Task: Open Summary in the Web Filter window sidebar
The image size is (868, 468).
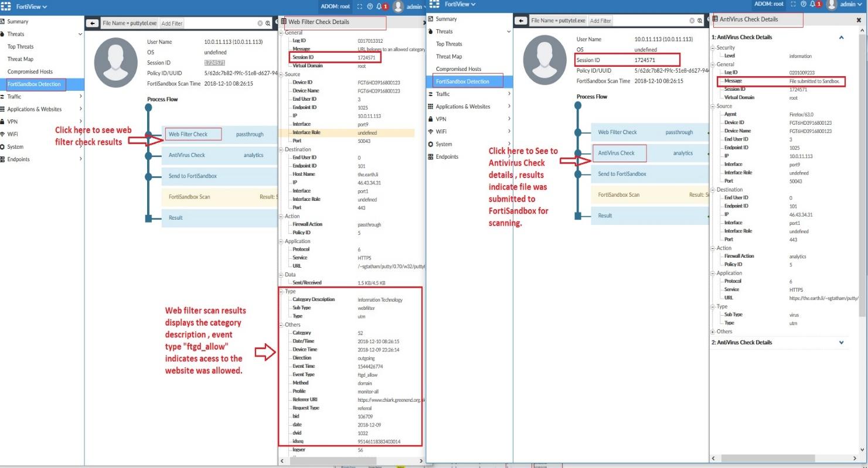Action: click(18, 22)
